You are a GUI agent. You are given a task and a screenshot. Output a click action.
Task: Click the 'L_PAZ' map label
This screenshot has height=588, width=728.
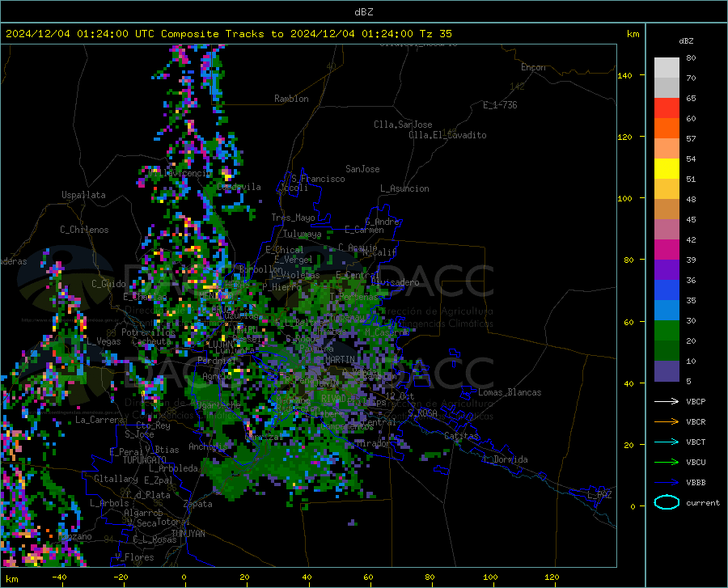coord(599,495)
